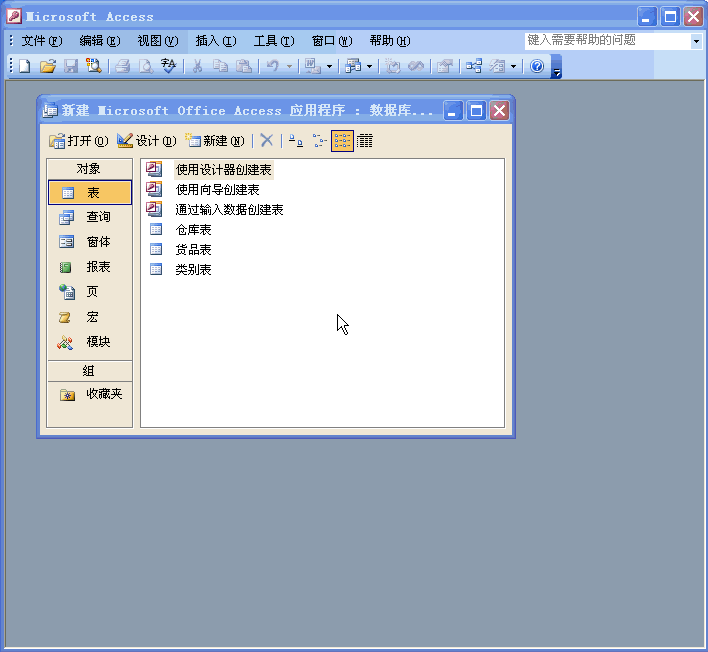This screenshot has width=708, height=652.
Task: Open the Toolbar Options arrow at toolbar end
Action: (x=556, y=67)
